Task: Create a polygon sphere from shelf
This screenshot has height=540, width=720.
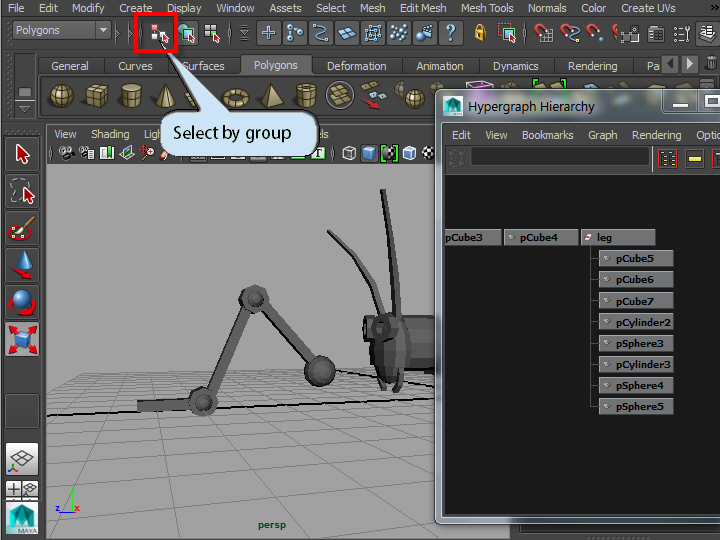Action: (62, 96)
